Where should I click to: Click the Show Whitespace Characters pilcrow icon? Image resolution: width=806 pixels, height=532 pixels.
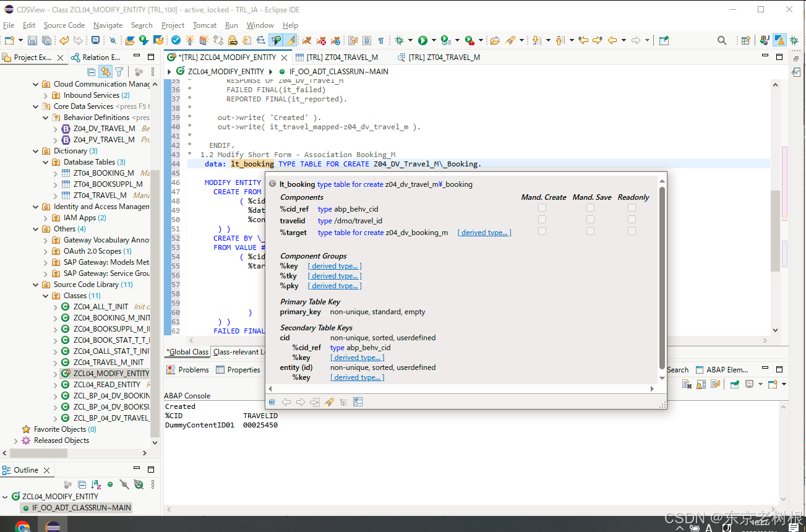point(380,40)
